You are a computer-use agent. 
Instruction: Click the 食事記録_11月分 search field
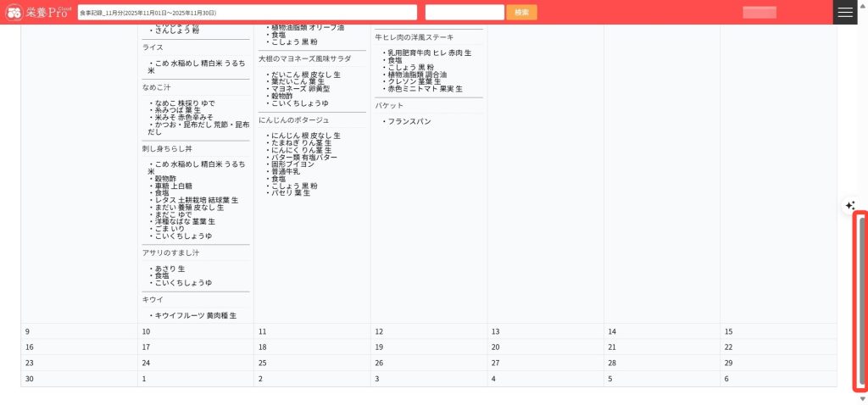click(x=247, y=13)
